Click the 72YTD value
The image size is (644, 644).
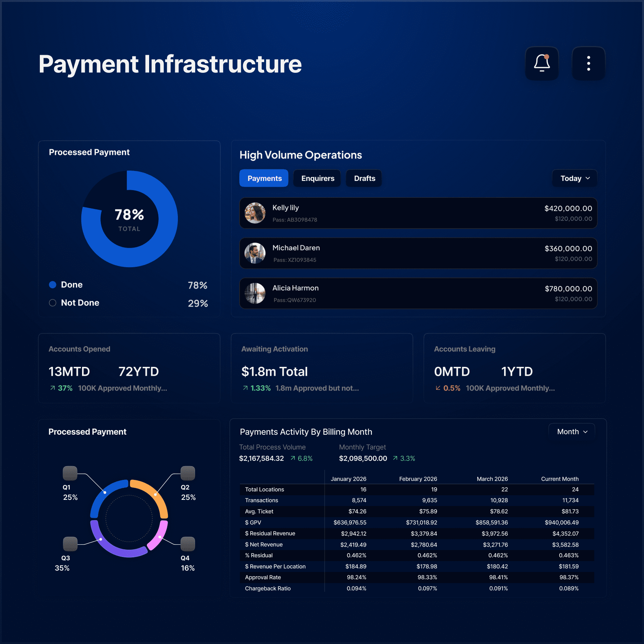coord(138,371)
